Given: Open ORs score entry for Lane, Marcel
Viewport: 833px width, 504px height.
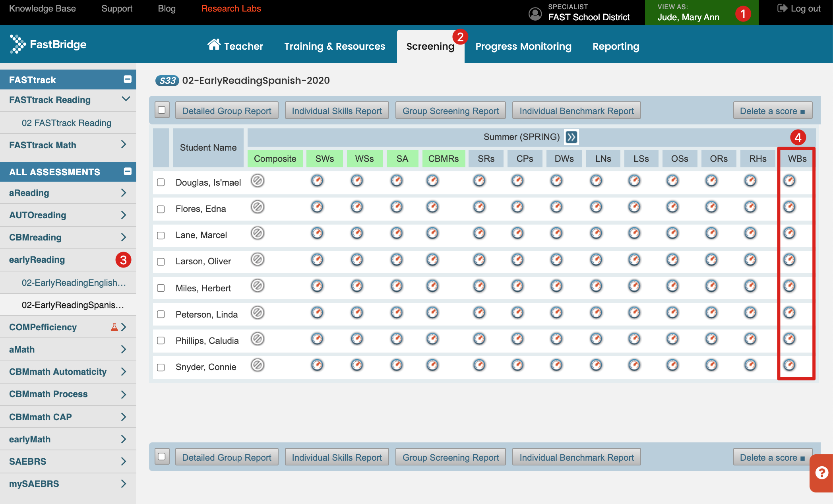Looking at the screenshot, I should 711,233.
